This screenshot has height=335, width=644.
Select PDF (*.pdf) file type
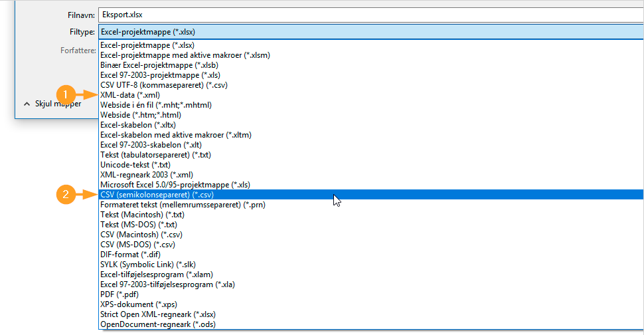tap(371, 294)
